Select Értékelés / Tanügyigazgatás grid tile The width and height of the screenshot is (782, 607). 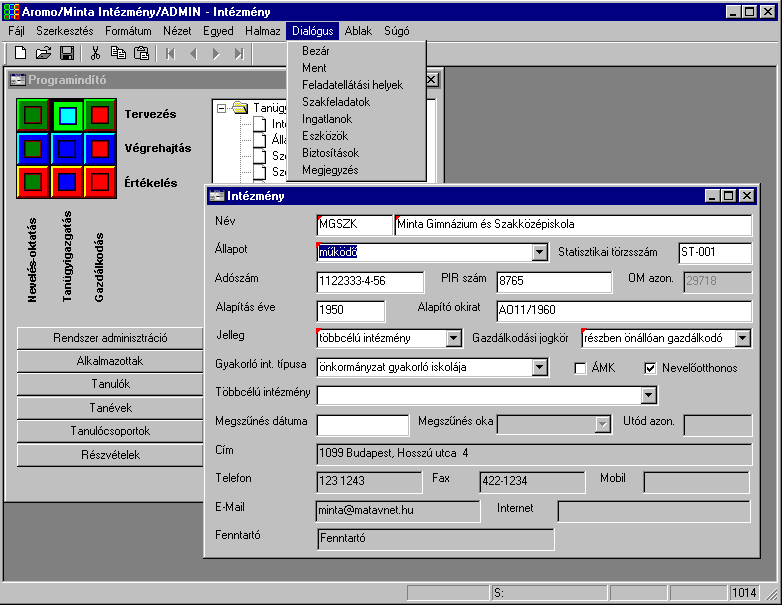coord(67,182)
